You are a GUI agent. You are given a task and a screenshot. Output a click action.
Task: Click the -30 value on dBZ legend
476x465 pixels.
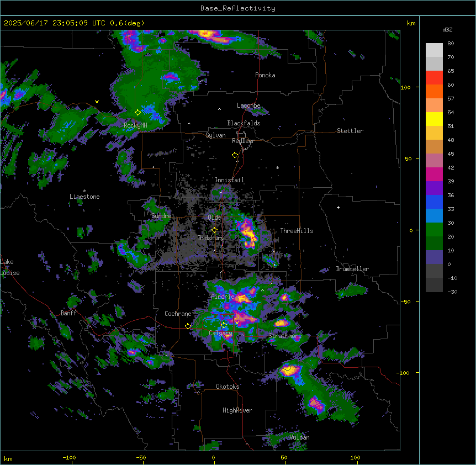pos(452,292)
